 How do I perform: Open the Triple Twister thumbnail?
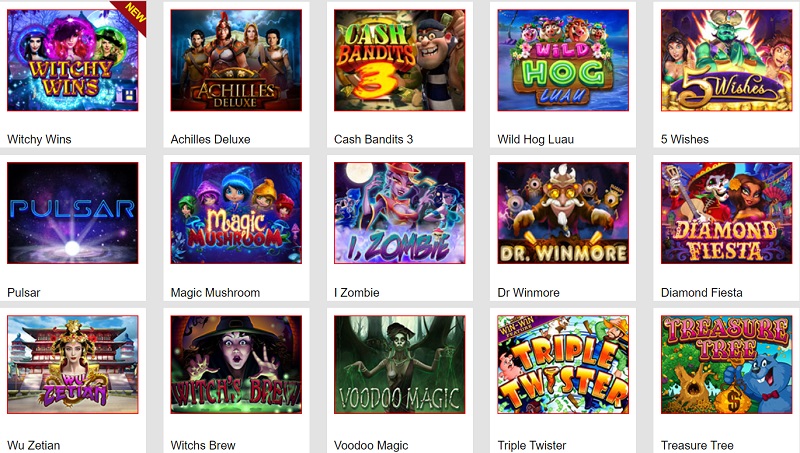pyautogui.click(x=563, y=365)
